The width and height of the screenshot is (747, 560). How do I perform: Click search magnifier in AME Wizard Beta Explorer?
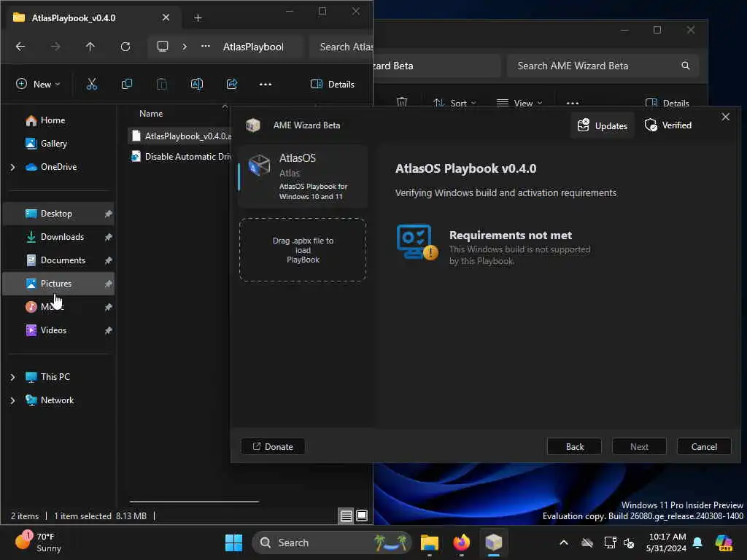(x=685, y=66)
